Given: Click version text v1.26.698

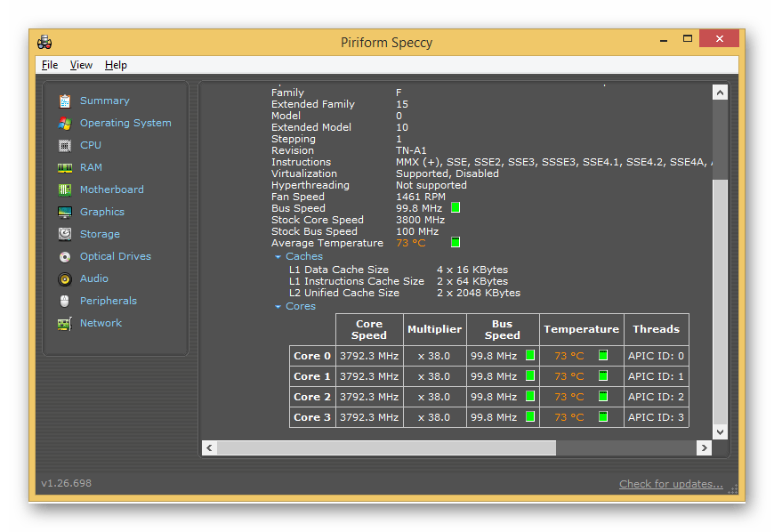Looking at the screenshot, I should [x=66, y=483].
